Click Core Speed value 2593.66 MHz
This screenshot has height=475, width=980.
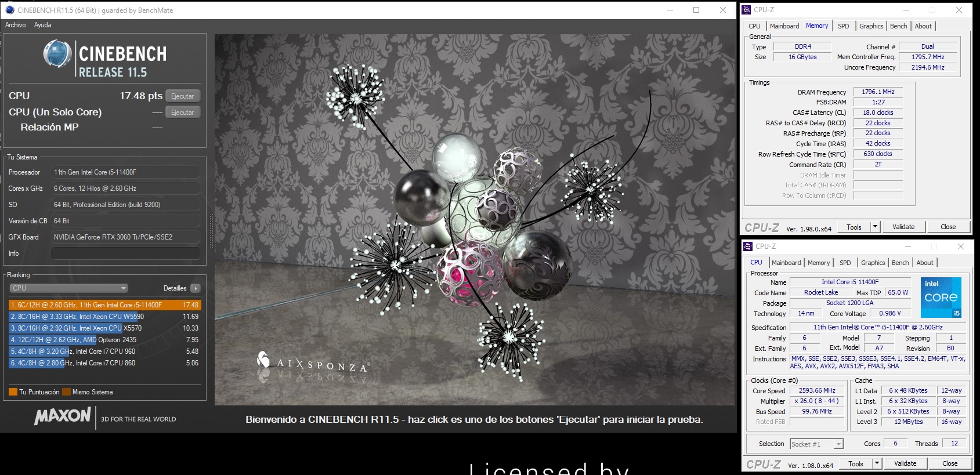817,390
